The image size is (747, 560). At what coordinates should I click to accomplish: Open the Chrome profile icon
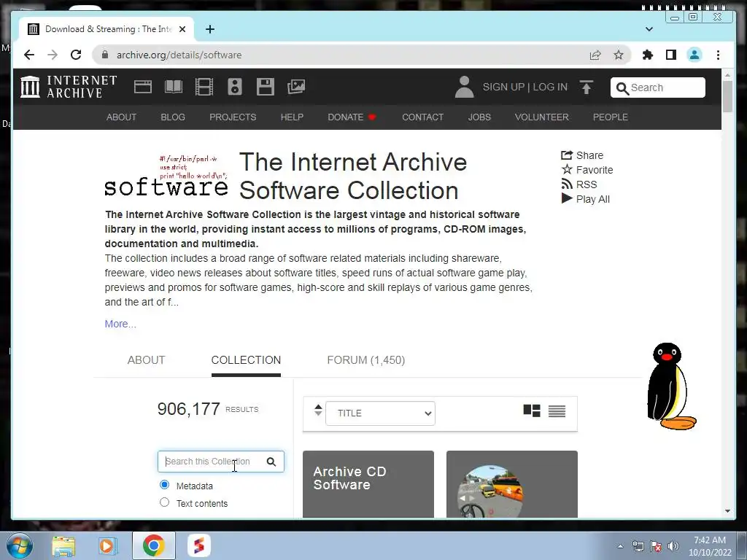pos(694,55)
